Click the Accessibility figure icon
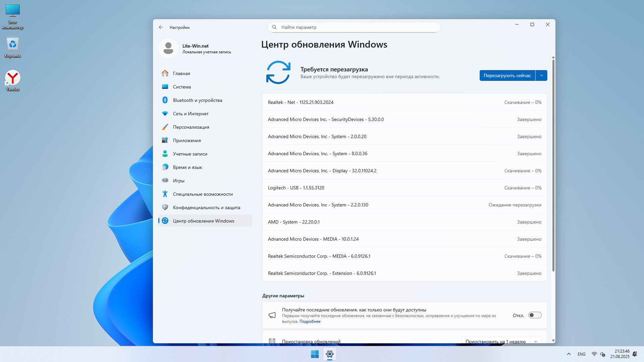Screen dimensions: 644x362 pyautogui.click(x=165, y=194)
